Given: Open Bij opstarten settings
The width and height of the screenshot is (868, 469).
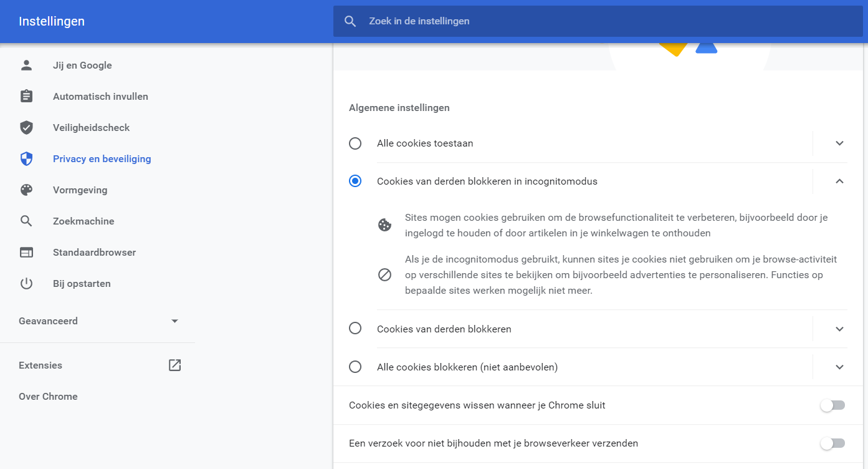Looking at the screenshot, I should [82, 283].
